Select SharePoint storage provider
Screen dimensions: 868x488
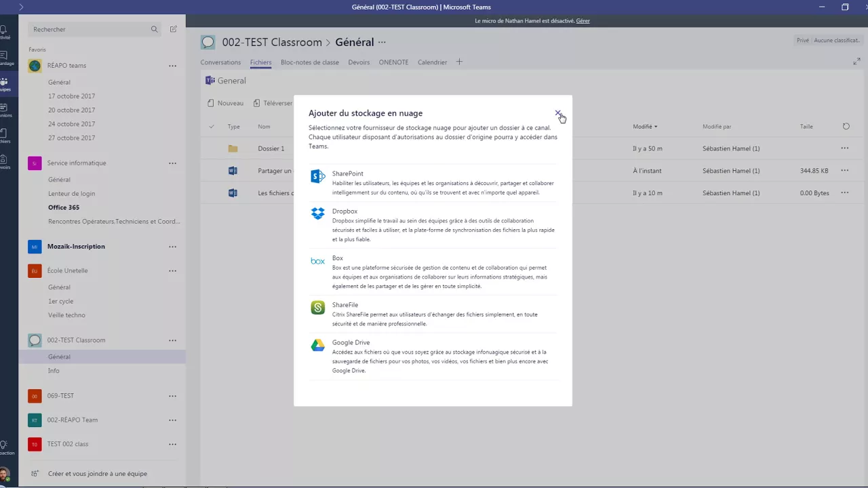coord(432,183)
